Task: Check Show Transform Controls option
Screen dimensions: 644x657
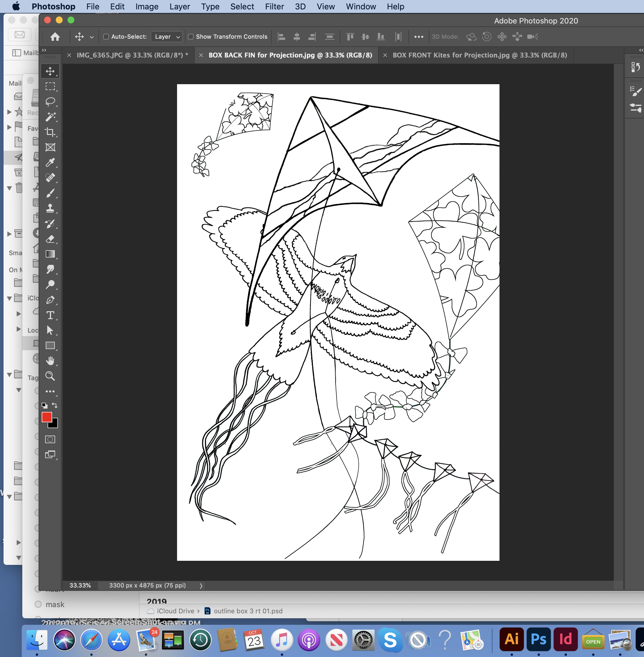Action: click(x=191, y=37)
